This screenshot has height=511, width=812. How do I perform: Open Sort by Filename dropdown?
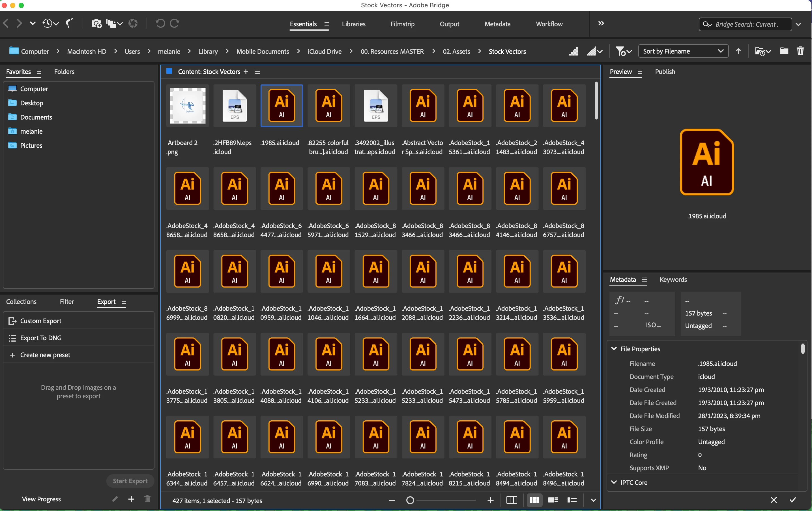coord(683,51)
